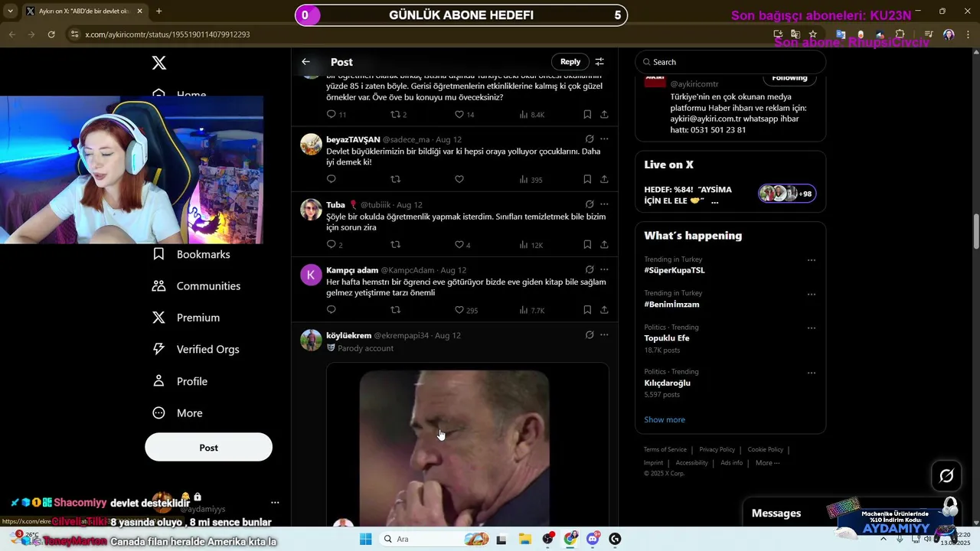Open more options on beyazTAVŞAN's comment
This screenshot has width=980, height=551.
point(604,139)
